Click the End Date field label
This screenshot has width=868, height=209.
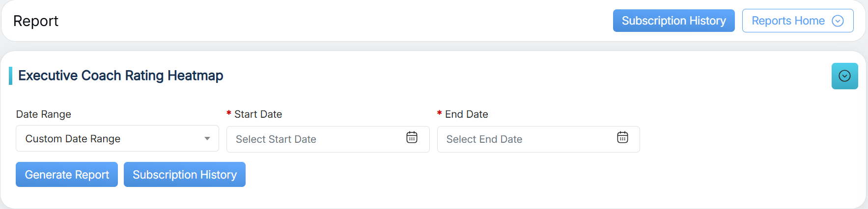[466, 114]
